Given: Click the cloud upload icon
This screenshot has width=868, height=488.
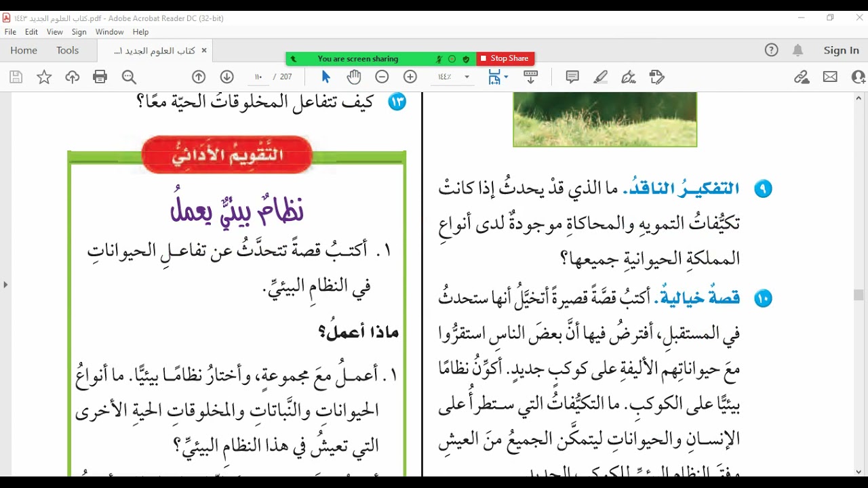Looking at the screenshot, I should (73, 77).
